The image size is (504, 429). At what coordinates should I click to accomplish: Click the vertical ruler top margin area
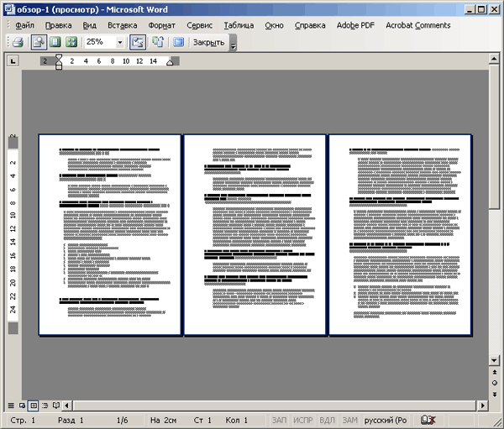13,142
